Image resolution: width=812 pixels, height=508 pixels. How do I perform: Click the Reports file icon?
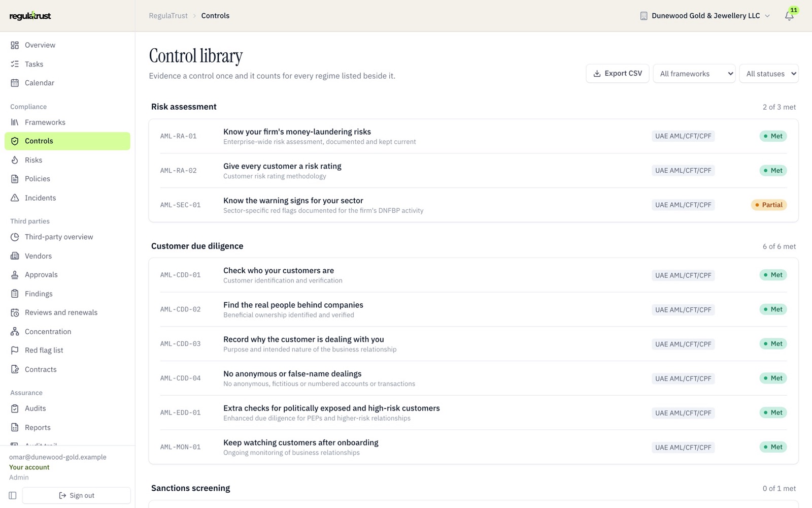click(15, 428)
